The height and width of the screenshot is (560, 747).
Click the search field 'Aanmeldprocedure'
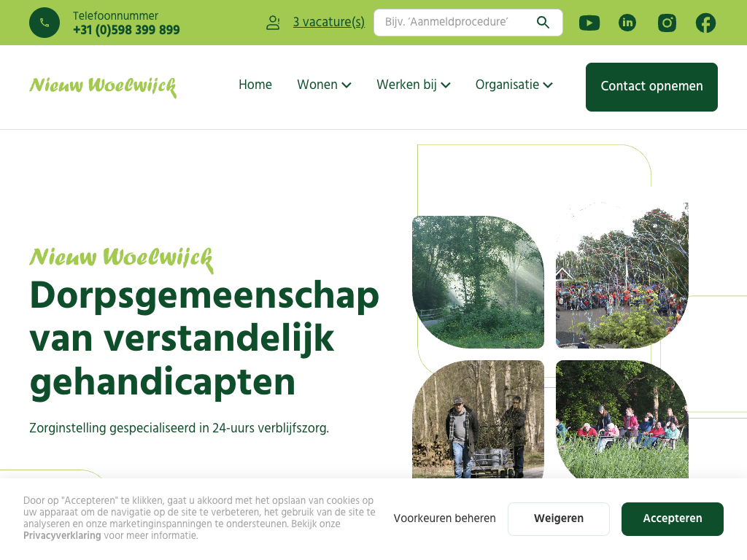[x=456, y=22]
